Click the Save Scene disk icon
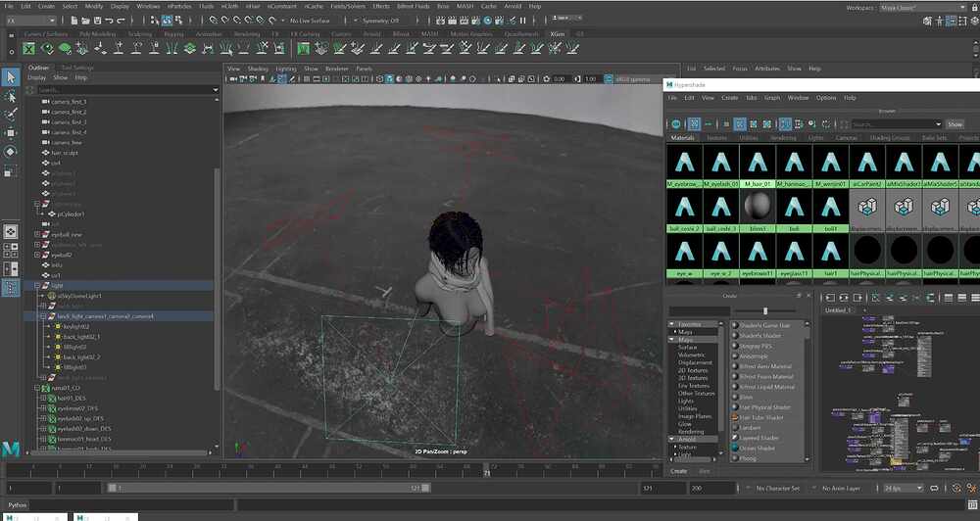The image size is (980, 521). click(97, 21)
